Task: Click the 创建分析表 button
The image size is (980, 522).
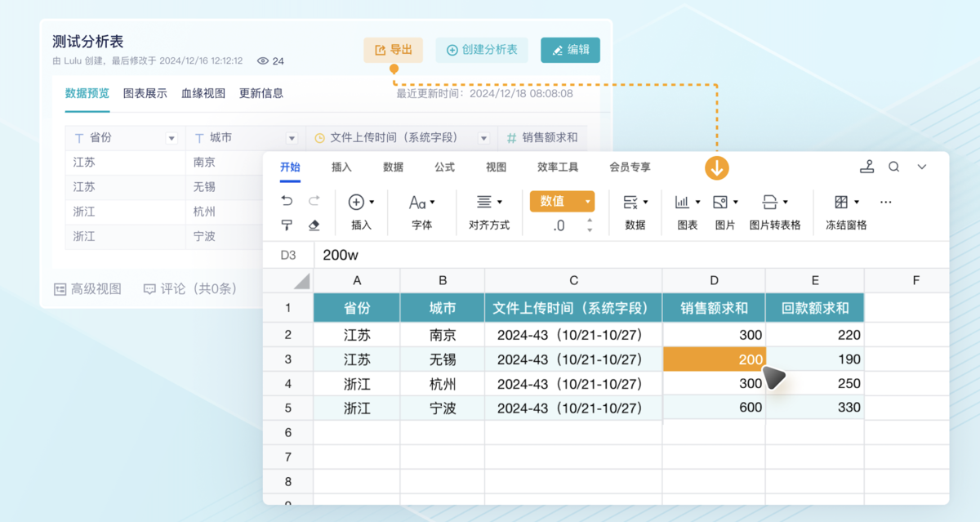Action: 482,50
